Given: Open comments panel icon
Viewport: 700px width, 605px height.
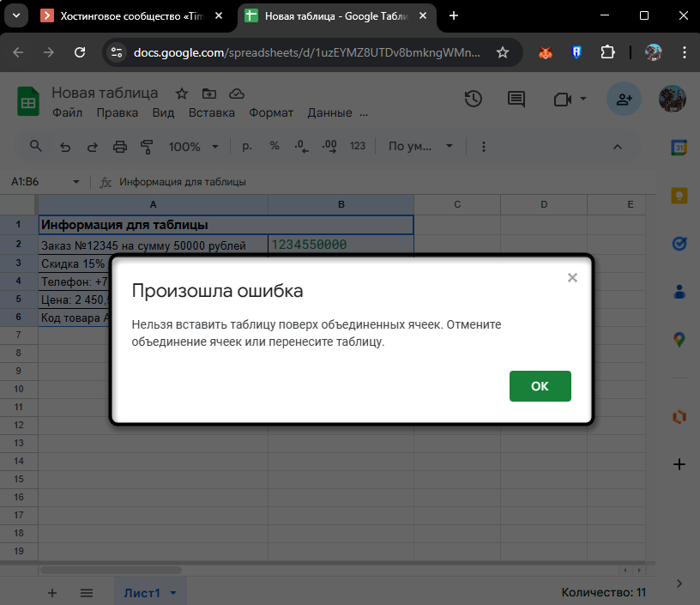Looking at the screenshot, I should click(515, 100).
